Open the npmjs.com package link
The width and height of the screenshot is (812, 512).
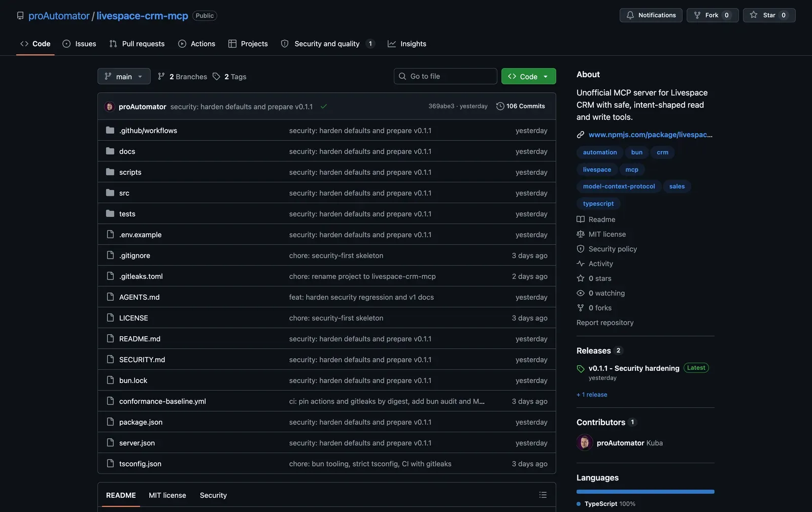pos(650,135)
